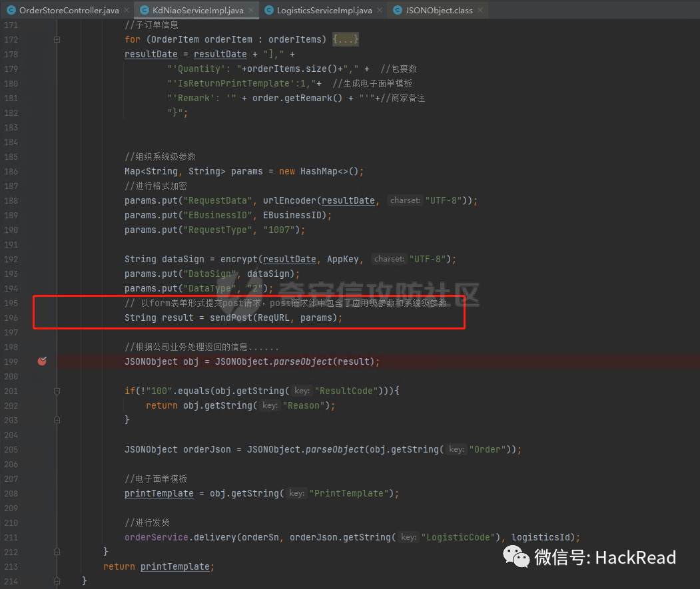This screenshot has width=700, height=589.
Task: Click line number 196 in the gutter
Action: click(x=11, y=317)
